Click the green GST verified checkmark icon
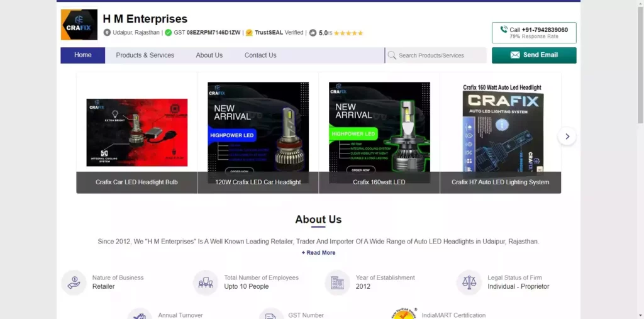The height and width of the screenshot is (319, 644). click(x=169, y=33)
